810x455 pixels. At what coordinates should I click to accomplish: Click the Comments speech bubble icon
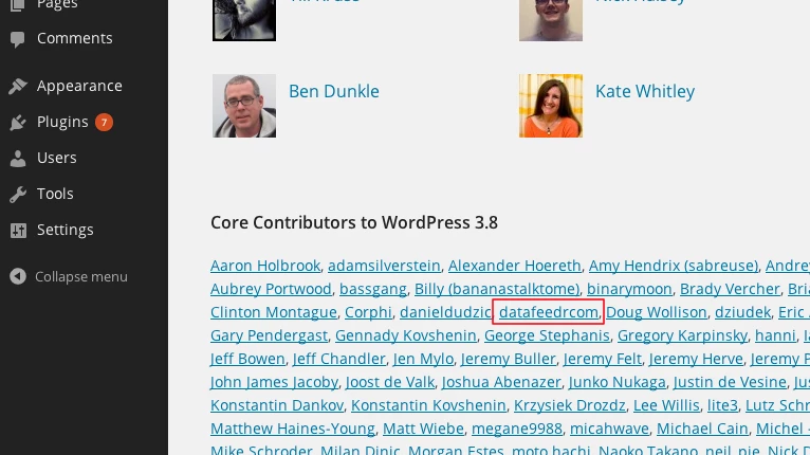pos(18,39)
